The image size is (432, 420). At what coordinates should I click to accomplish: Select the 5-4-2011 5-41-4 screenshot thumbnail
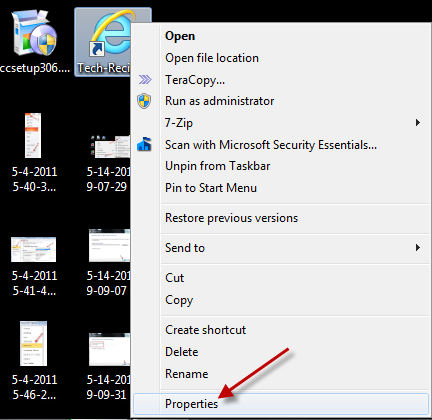33,249
